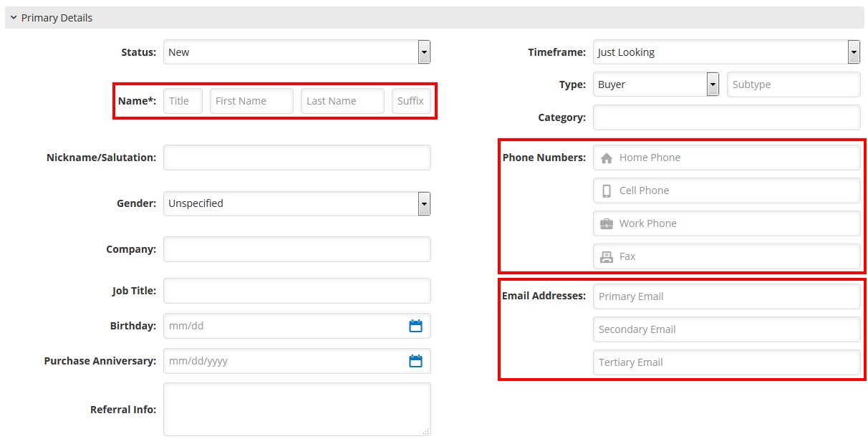Click the mobile icon in Cell Phone

point(607,190)
